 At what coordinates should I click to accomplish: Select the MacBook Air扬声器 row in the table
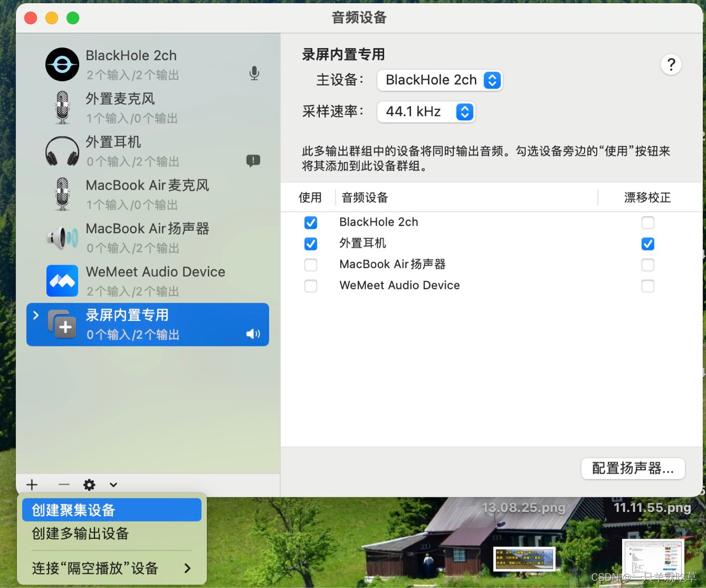(x=491, y=265)
